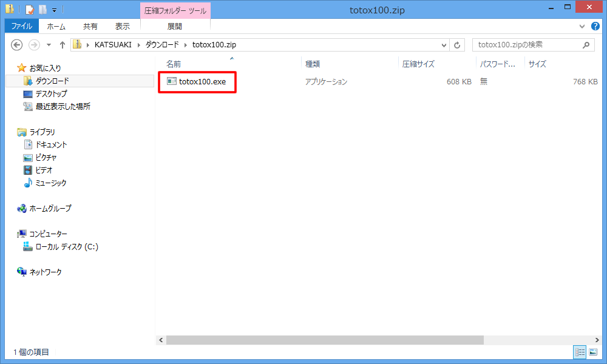
Task: Refresh the folder view
Action: coord(457,45)
